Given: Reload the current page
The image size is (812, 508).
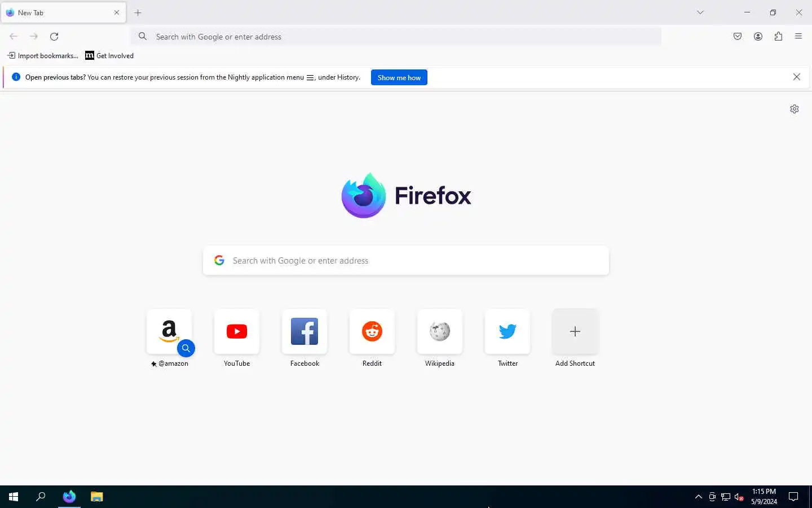Looking at the screenshot, I should 54,37.
